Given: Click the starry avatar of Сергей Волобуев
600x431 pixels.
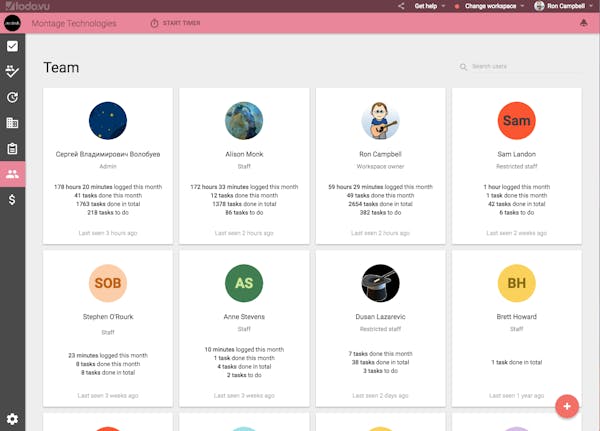Looking at the screenshot, I should pos(108,121).
